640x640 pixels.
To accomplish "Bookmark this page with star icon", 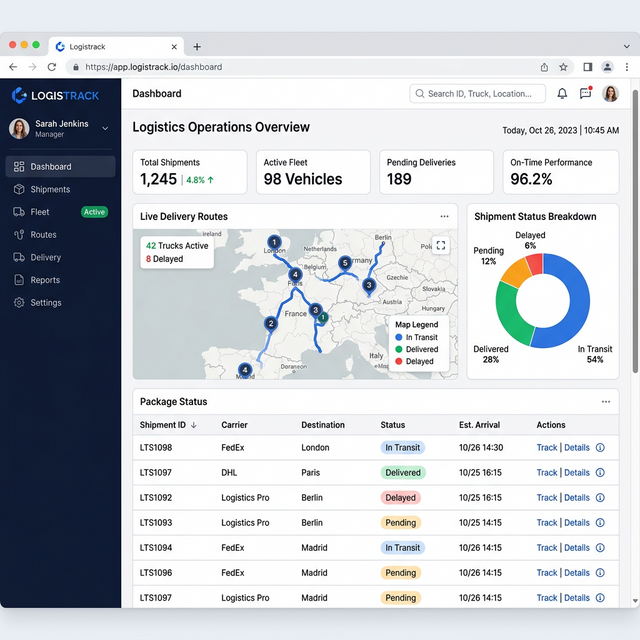I will (x=564, y=67).
